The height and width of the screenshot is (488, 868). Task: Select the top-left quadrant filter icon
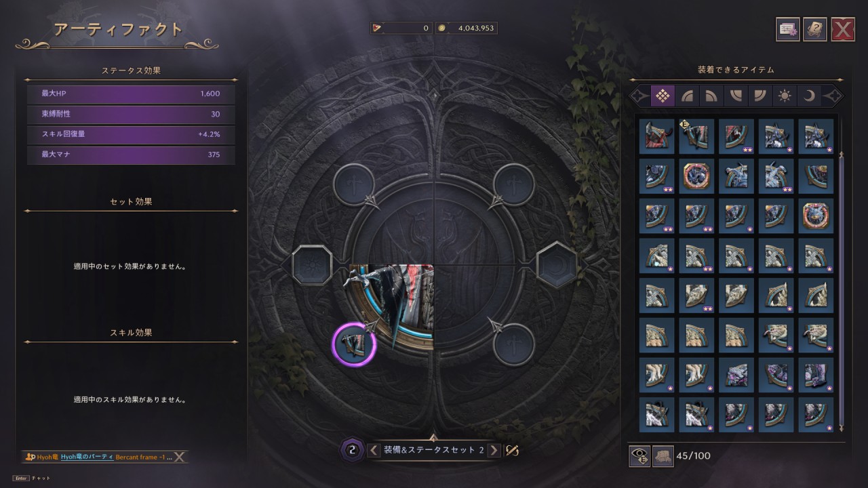click(688, 96)
